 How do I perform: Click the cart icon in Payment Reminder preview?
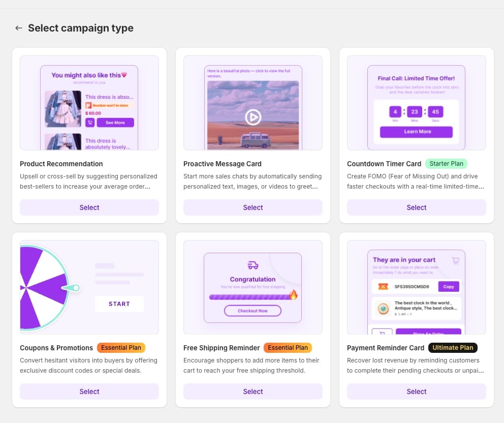455,260
